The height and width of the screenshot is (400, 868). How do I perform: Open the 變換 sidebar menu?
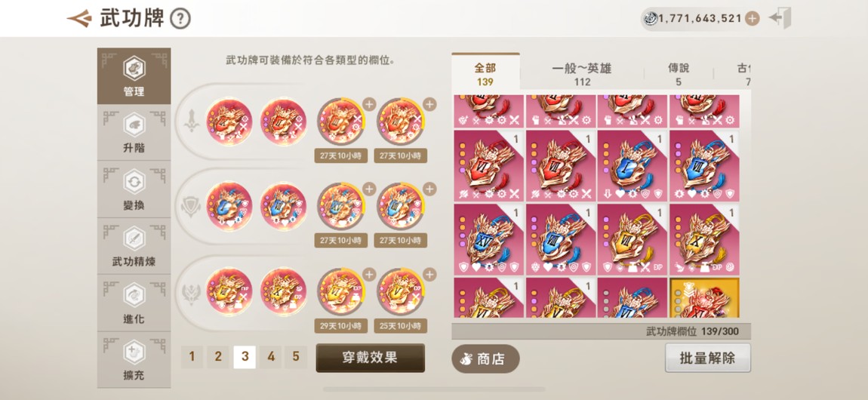[x=134, y=190]
